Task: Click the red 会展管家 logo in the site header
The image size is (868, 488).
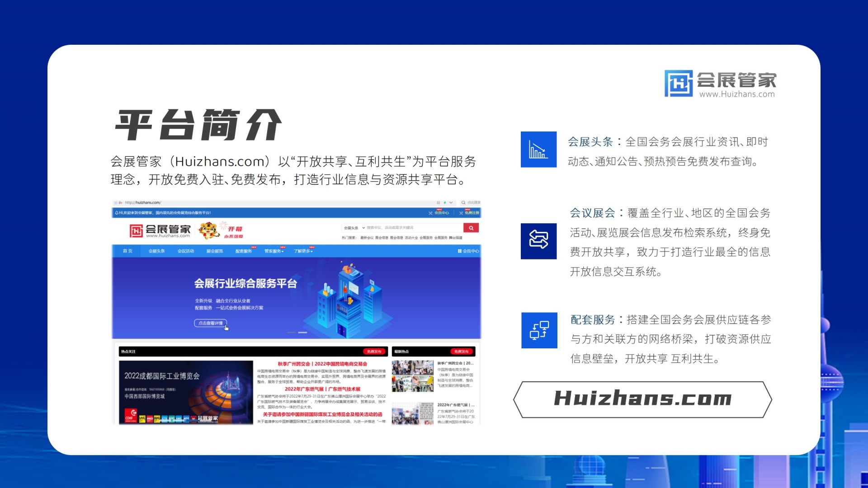Action: pyautogui.click(x=160, y=231)
